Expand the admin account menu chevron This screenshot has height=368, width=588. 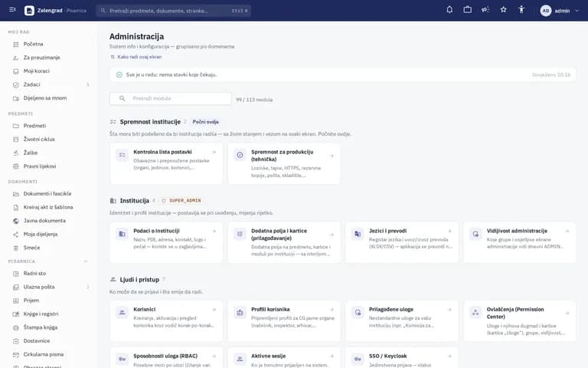(577, 11)
